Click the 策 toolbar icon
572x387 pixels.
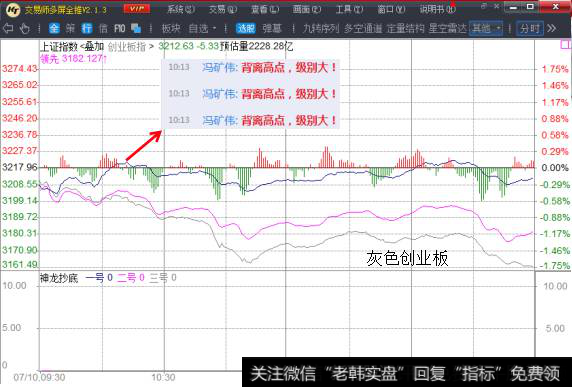(x=70, y=28)
